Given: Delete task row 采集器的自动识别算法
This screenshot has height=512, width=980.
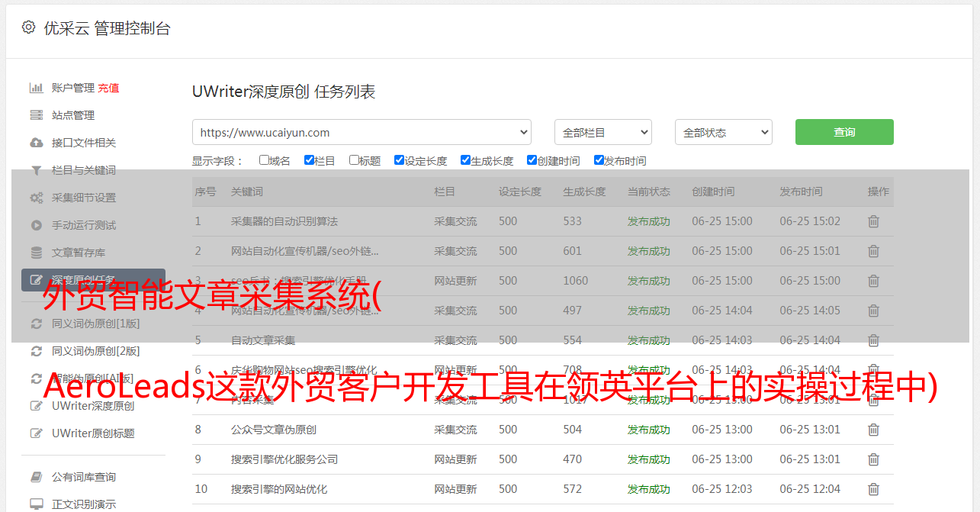Looking at the screenshot, I should pos(873,221).
